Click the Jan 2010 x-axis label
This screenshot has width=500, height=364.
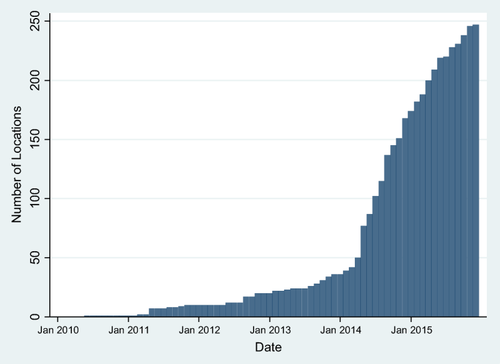point(58,330)
